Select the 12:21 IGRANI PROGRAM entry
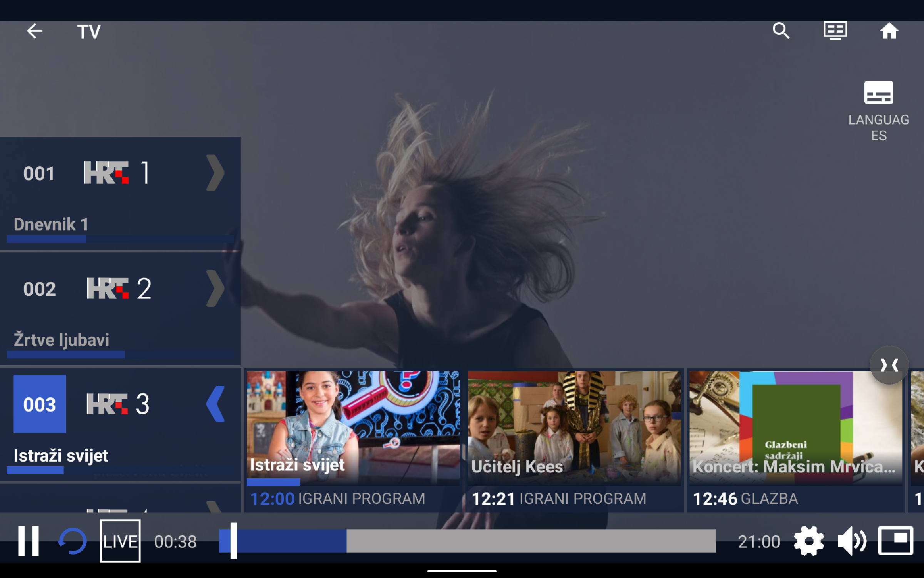This screenshot has width=924, height=578. coord(559,499)
